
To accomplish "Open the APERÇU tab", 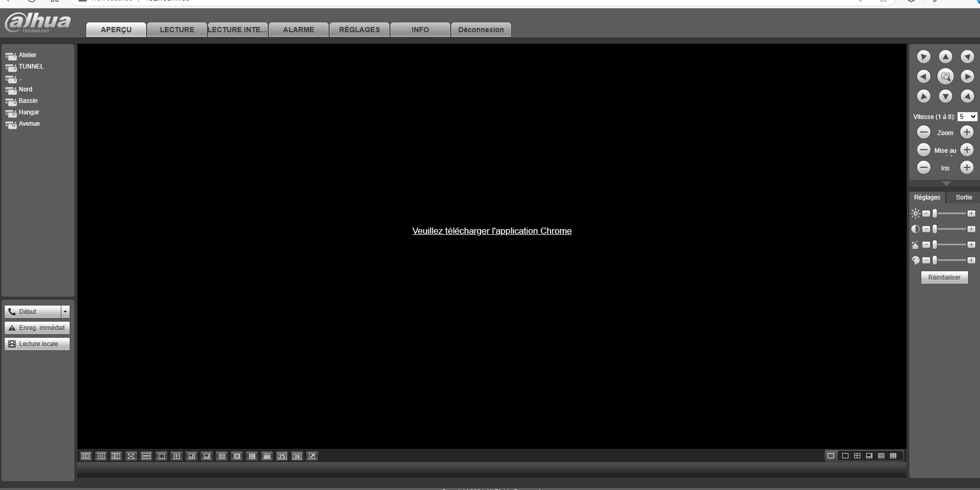I will click(116, 30).
